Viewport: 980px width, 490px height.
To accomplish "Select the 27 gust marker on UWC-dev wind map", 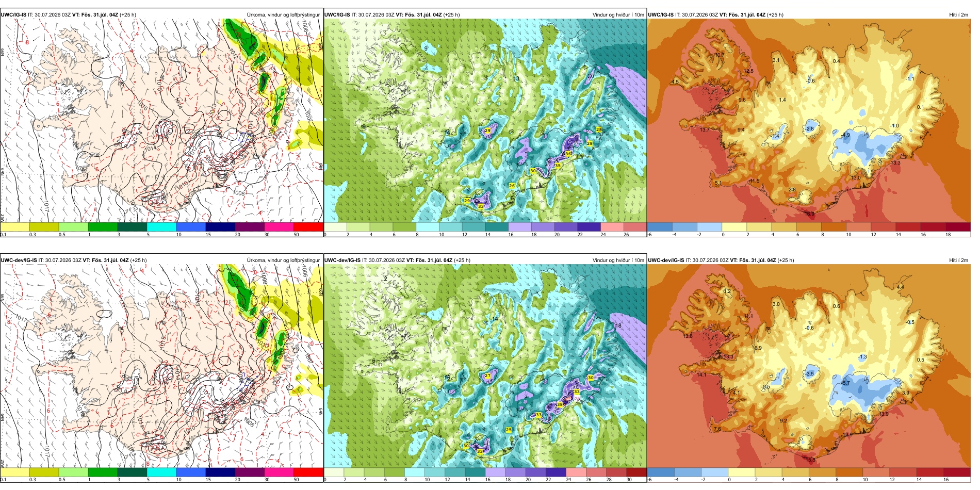I will [487, 376].
